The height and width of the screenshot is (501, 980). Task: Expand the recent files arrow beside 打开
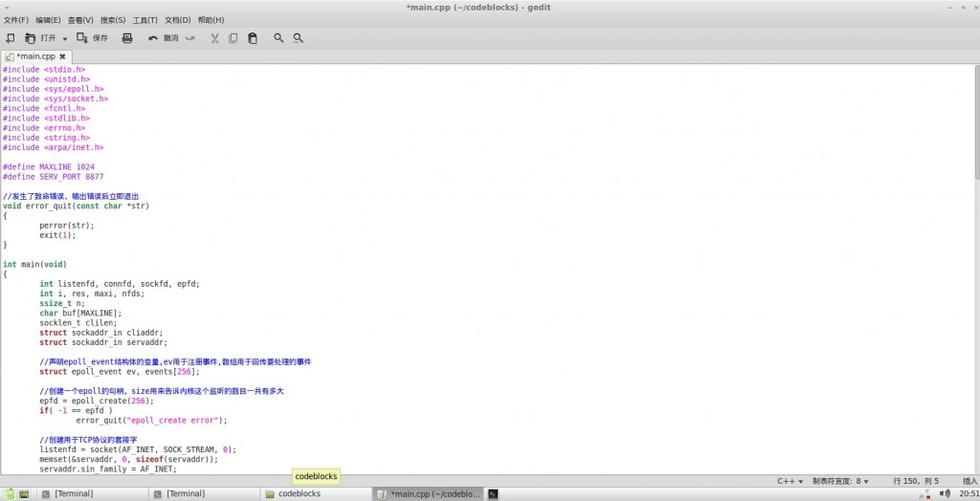65,39
